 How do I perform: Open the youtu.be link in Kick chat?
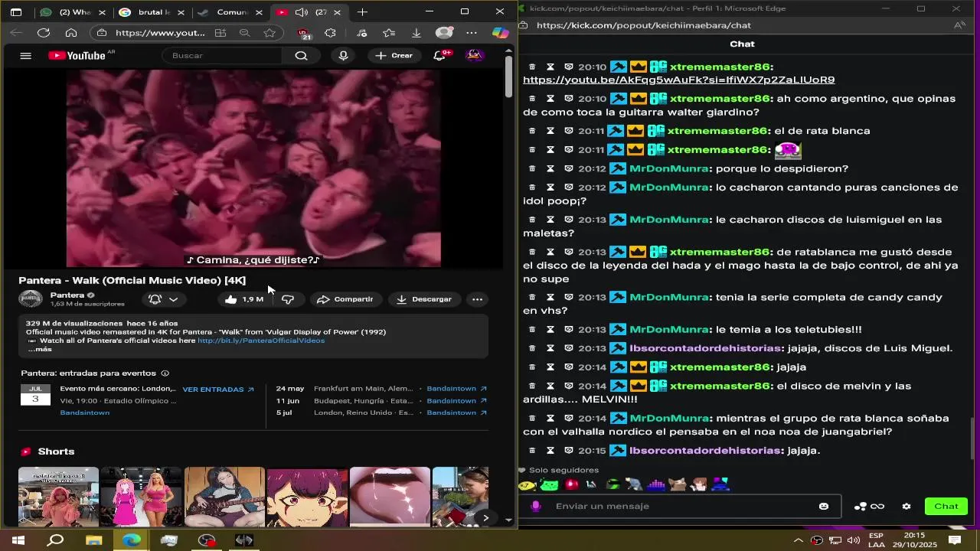click(678, 80)
